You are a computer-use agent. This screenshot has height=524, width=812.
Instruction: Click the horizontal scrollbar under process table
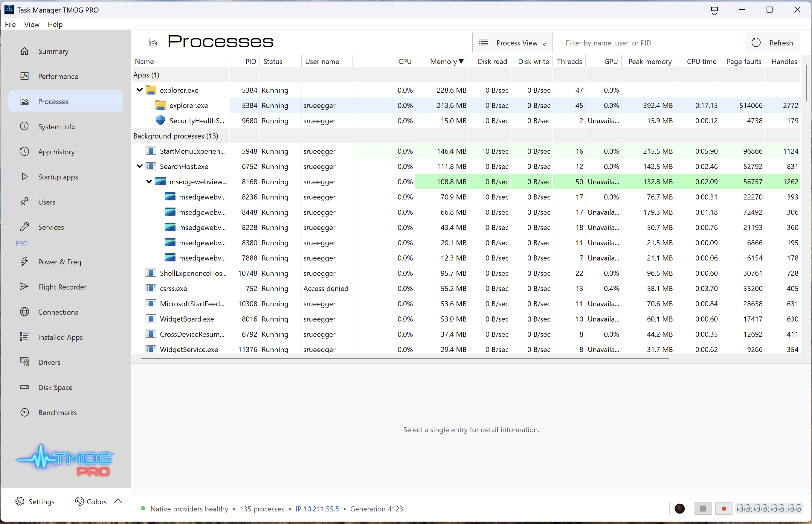(405, 358)
